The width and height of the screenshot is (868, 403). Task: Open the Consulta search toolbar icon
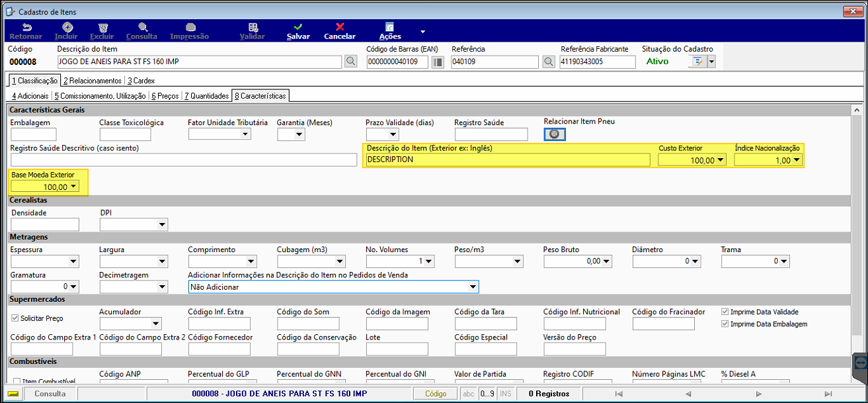pos(141,31)
